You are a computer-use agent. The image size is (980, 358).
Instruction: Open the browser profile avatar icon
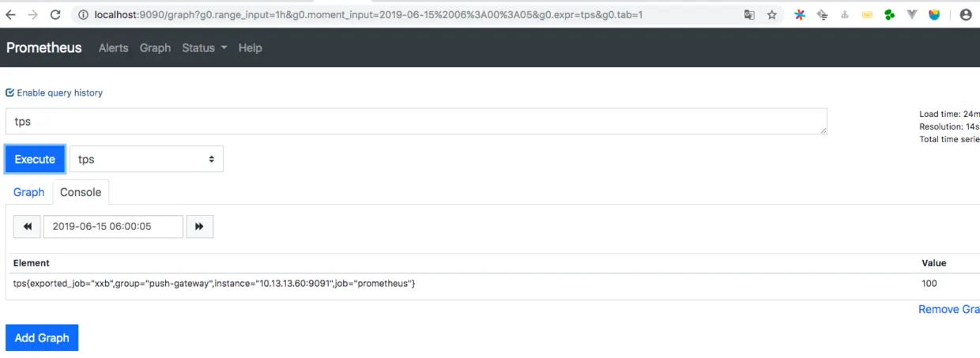tap(966, 15)
